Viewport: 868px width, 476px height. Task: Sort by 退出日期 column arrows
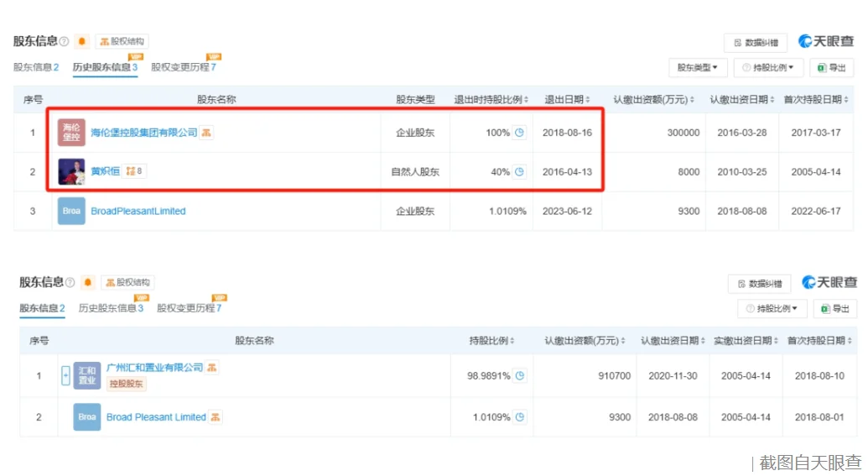(x=588, y=100)
